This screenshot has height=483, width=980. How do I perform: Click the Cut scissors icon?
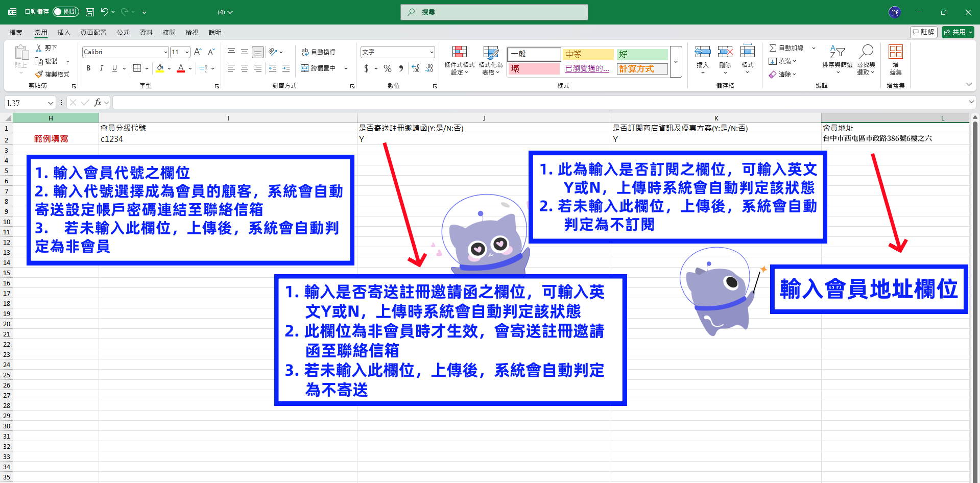tap(39, 47)
